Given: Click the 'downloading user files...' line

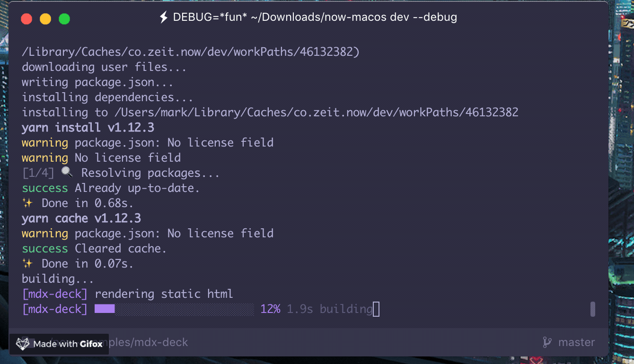Looking at the screenshot, I should point(104,67).
